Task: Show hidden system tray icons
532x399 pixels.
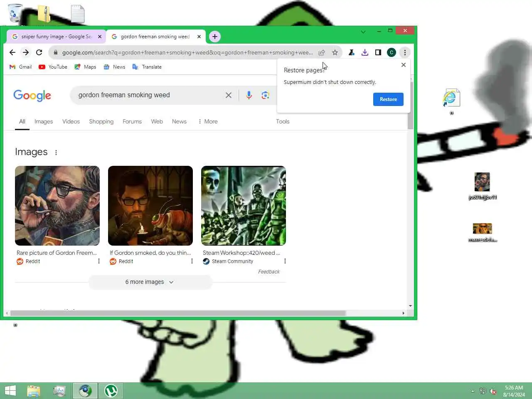Action: pos(473,391)
